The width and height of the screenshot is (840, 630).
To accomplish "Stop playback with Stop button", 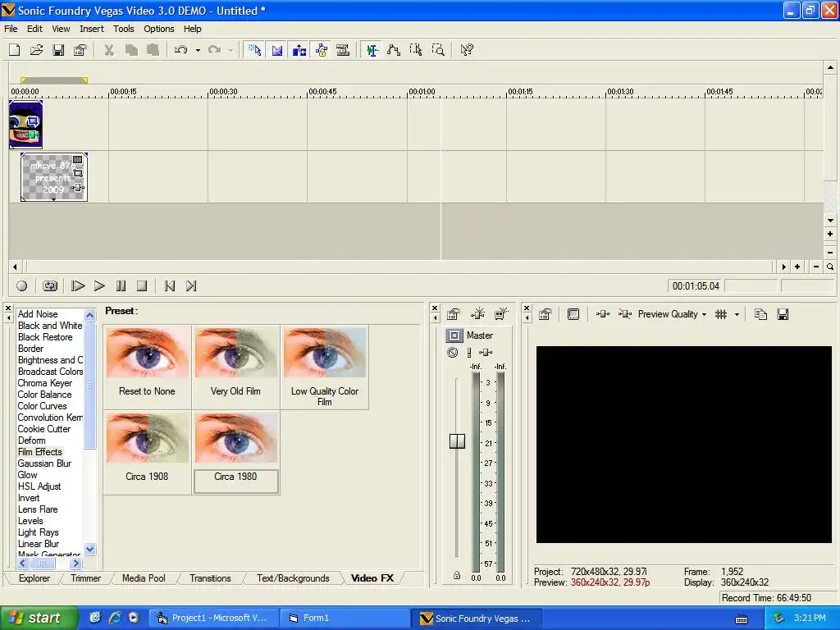I will click(142, 286).
